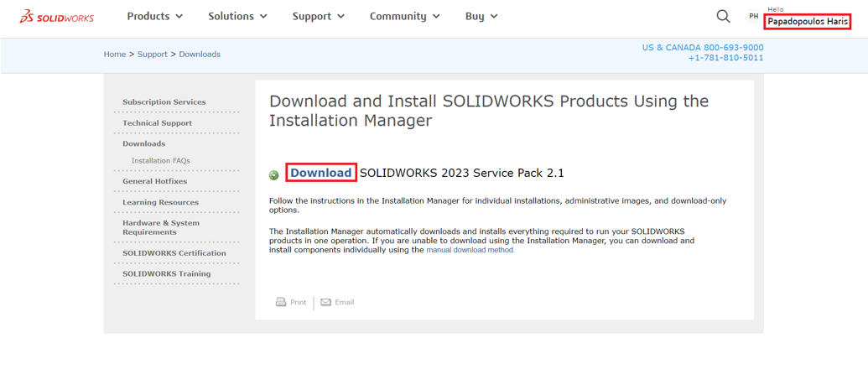The image size is (868, 374).
Task: Open the Community dropdown menu
Action: pyautogui.click(x=404, y=16)
